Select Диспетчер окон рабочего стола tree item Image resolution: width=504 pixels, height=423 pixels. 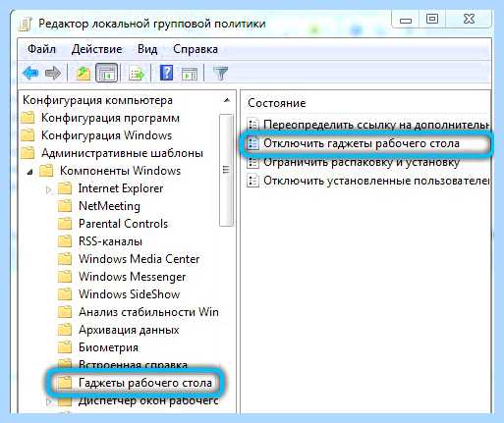click(148, 401)
